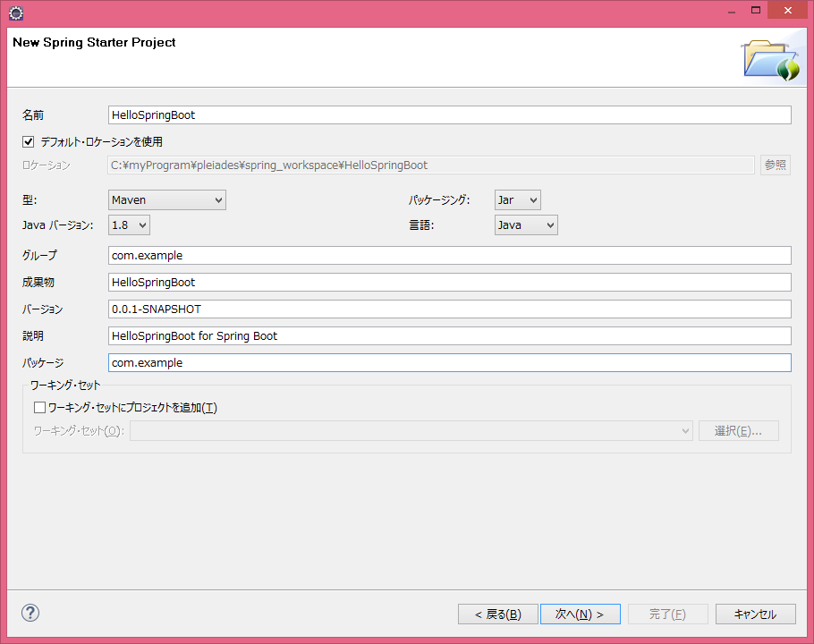
Task: Uncheck the default location checkbox
Action: [28, 141]
